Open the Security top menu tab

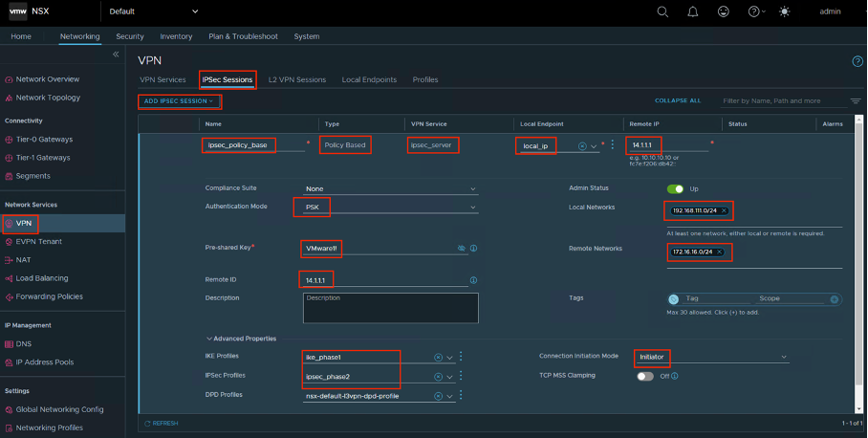pos(130,36)
